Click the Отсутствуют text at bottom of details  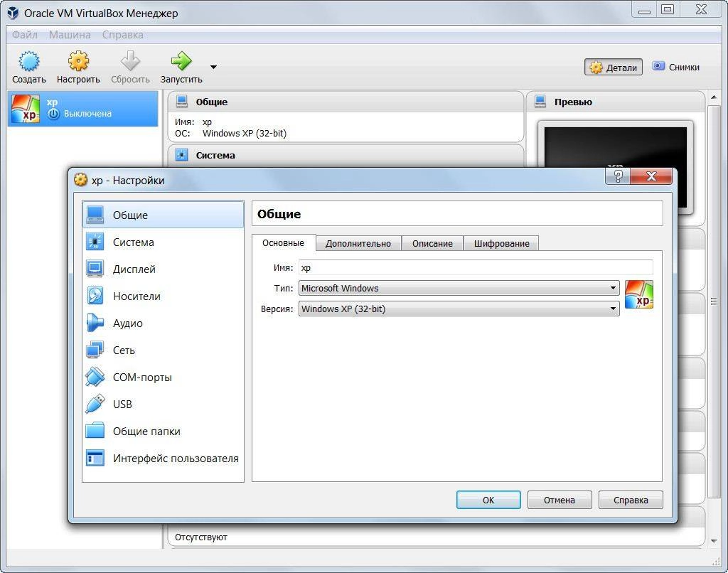201,537
